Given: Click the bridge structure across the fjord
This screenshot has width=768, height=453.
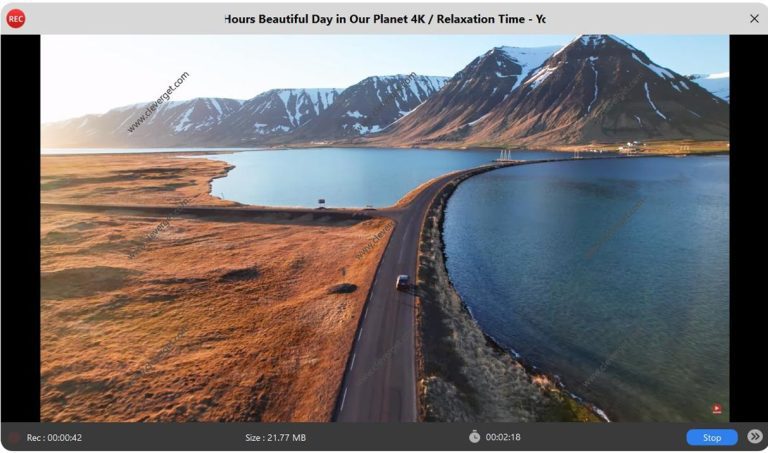Looking at the screenshot, I should click(x=505, y=156).
